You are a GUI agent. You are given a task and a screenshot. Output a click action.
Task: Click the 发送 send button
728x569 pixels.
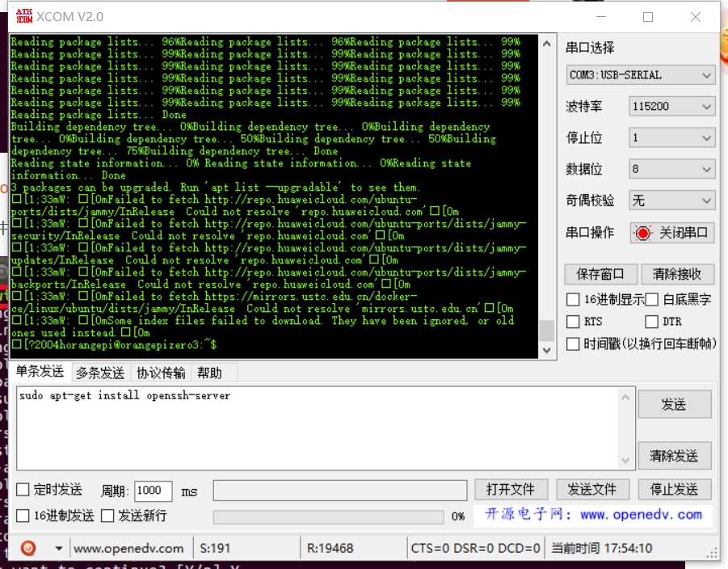tap(675, 404)
